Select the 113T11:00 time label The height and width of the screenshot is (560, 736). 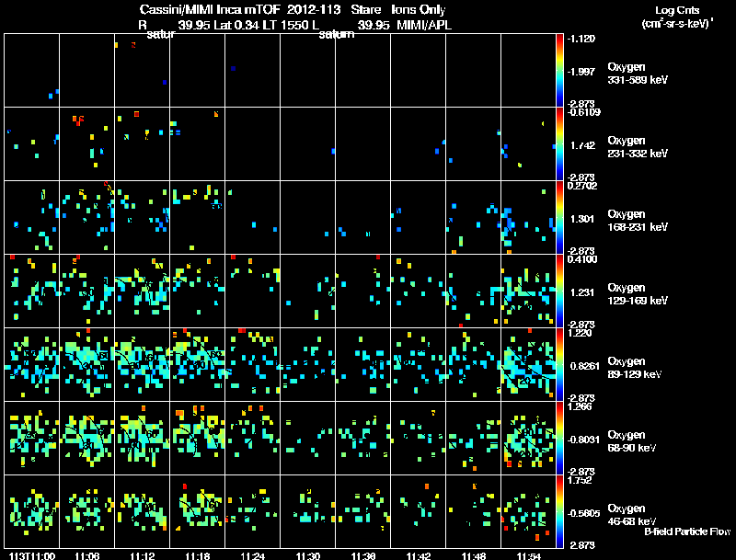tap(32, 556)
